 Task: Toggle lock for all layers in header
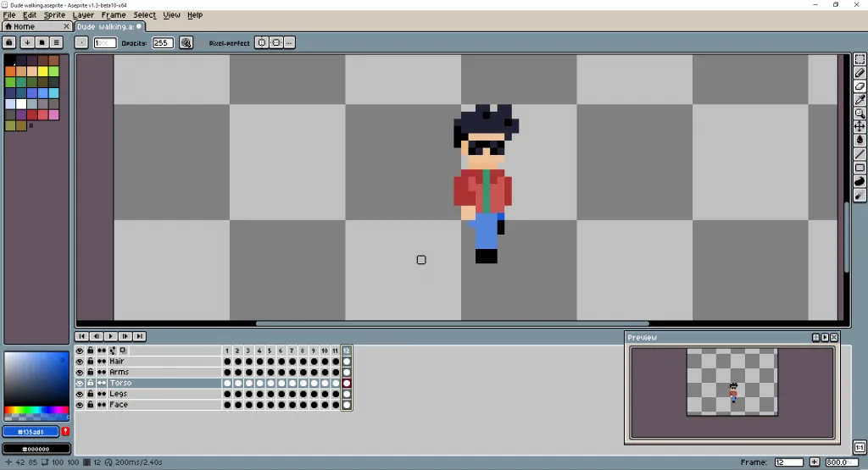point(90,351)
